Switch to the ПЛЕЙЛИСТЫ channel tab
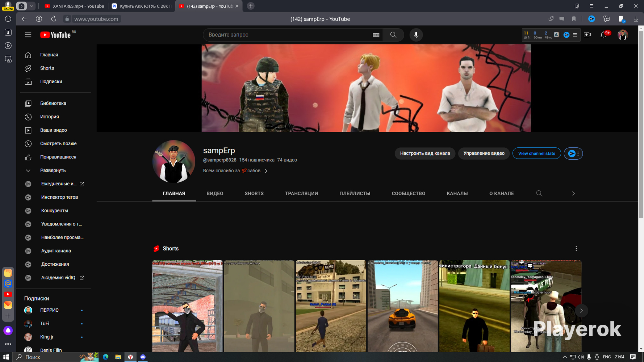The width and height of the screenshot is (644, 362). click(x=355, y=193)
